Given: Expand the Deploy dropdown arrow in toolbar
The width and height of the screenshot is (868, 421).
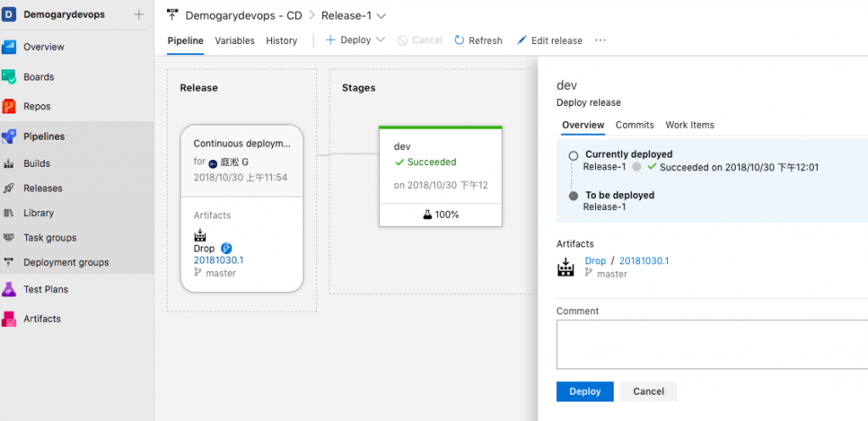Looking at the screenshot, I should [380, 40].
